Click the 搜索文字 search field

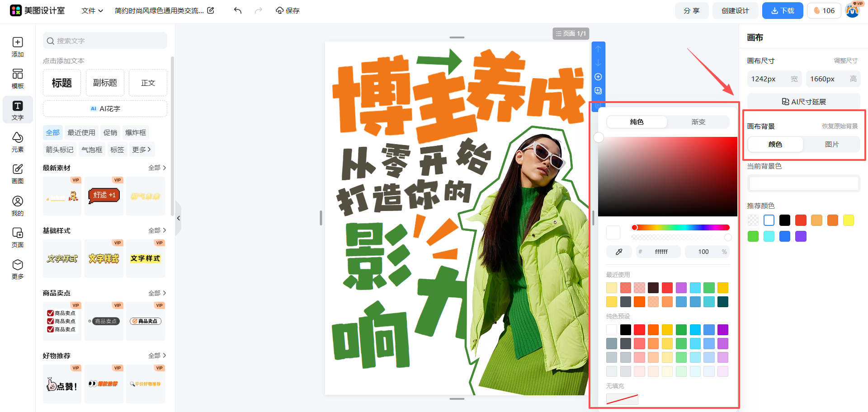[105, 41]
